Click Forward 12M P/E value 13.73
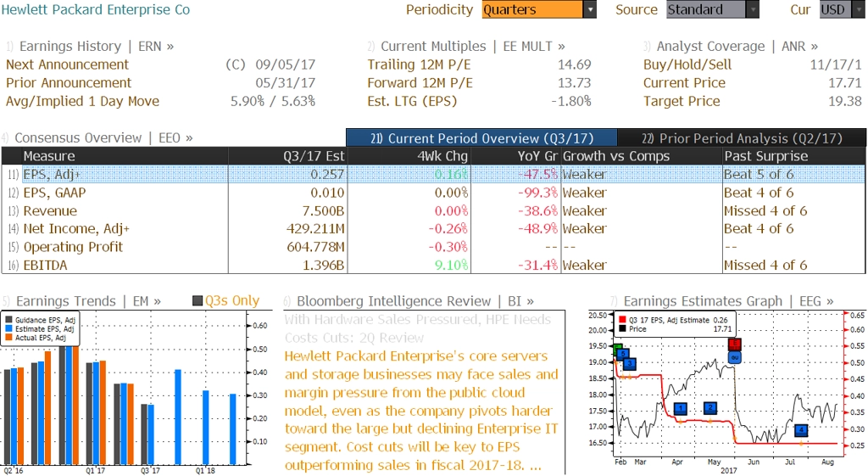The image size is (868, 476). click(x=574, y=83)
